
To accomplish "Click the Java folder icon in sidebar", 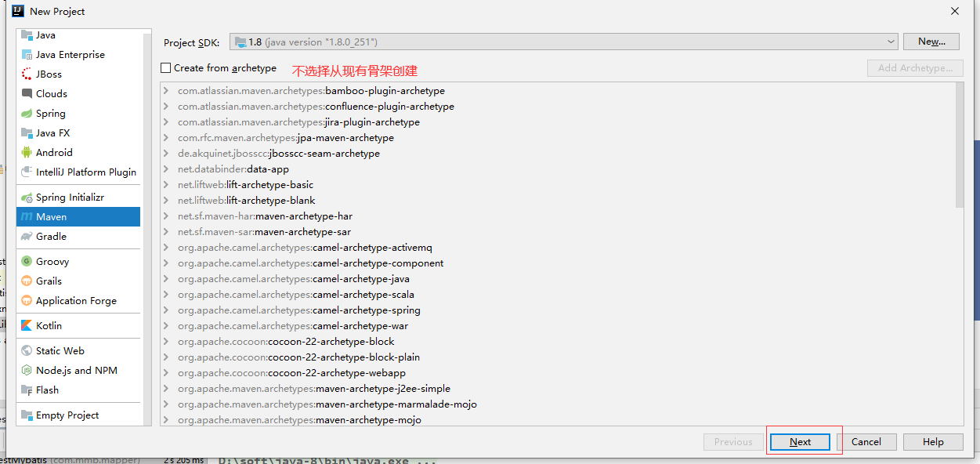I will 27,35.
